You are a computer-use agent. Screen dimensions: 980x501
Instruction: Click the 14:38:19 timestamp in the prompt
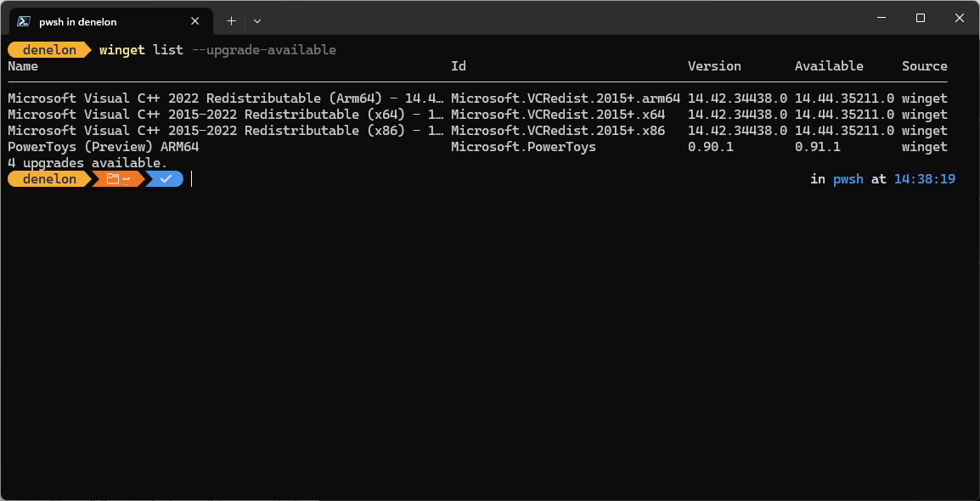(924, 179)
